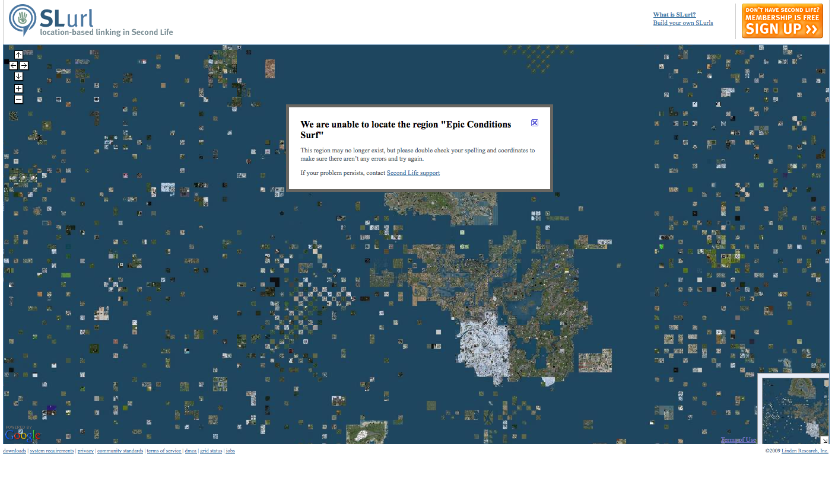
Task: Pan the map left with arrow
Action: pos(13,66)
